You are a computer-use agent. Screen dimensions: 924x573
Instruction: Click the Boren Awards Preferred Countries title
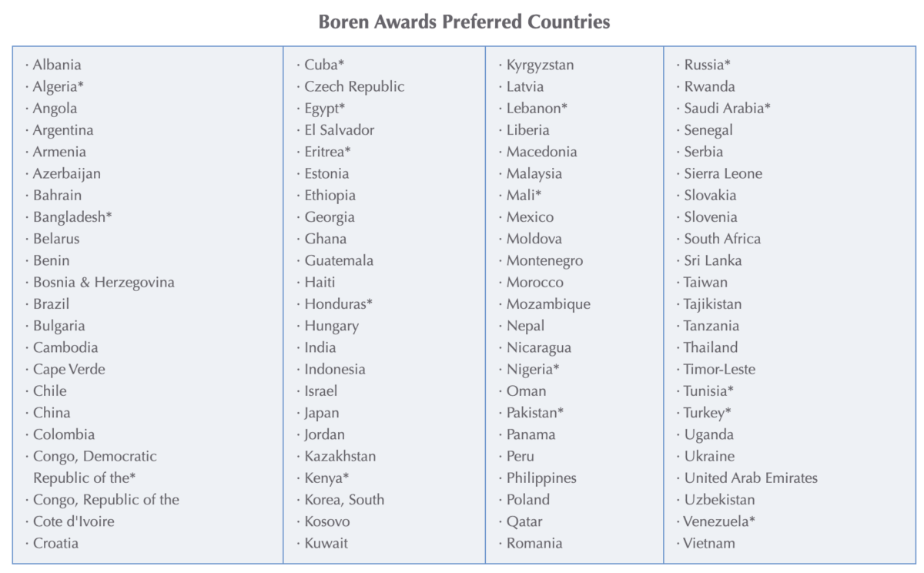(464, 22)
